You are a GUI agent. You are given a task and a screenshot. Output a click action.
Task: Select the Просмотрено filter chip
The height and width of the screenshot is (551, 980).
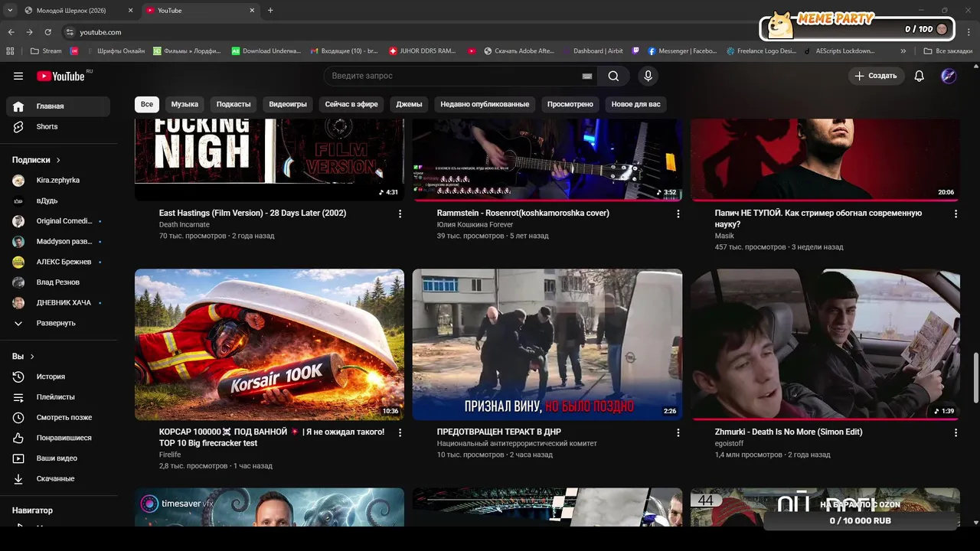click(570, 104)
